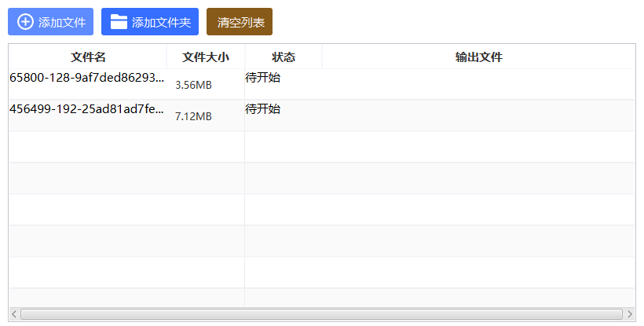Select file 65800-128-9af7ded86293...

pyautogui.click(x=86, y=78)
